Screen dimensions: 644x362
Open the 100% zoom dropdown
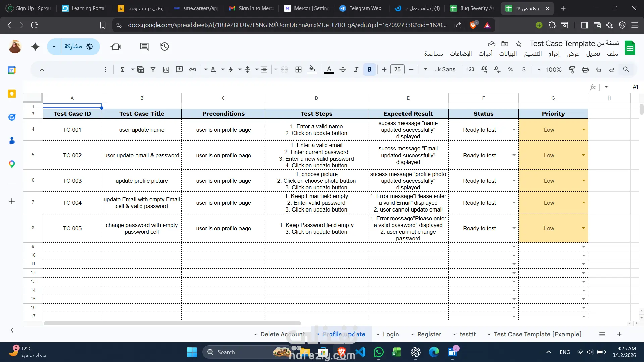[550, 69]
